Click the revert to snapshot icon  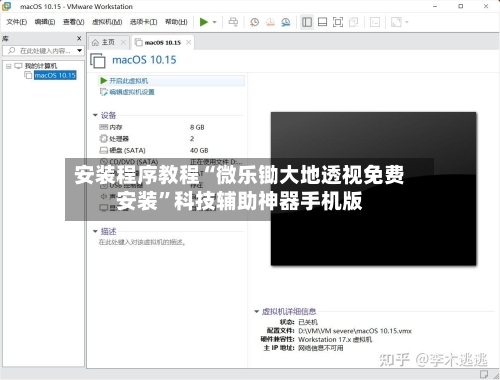[270, 22]
